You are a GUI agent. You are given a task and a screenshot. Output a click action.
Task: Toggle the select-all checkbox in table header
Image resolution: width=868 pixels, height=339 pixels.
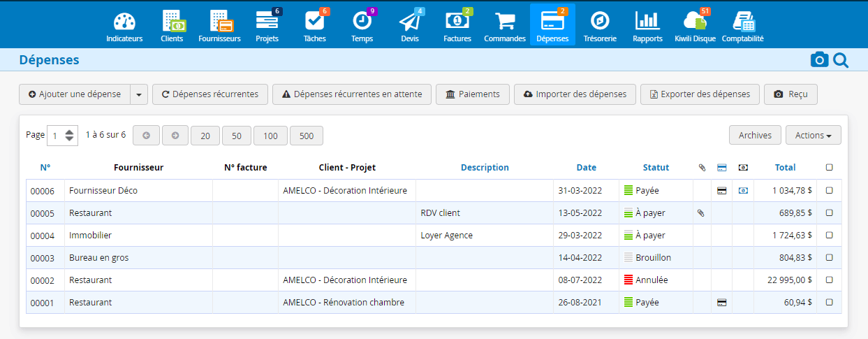coord(829,168)
